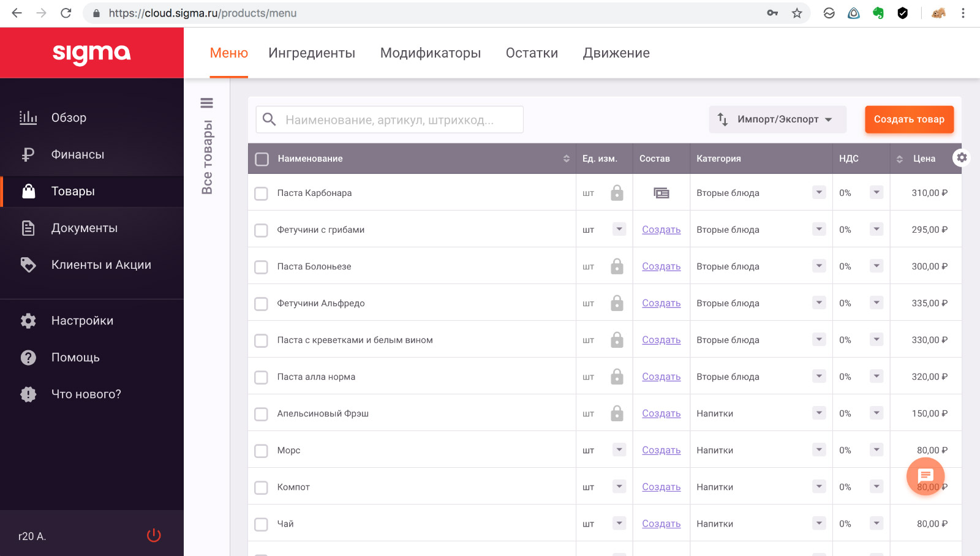Click the Создать товар button

[909, 119]
